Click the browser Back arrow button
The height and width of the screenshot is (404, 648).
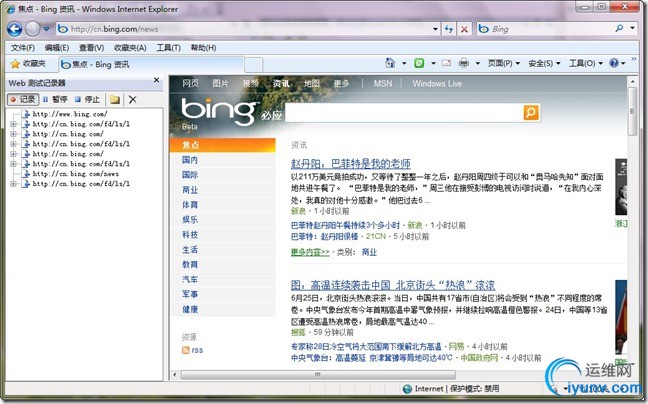14,29
